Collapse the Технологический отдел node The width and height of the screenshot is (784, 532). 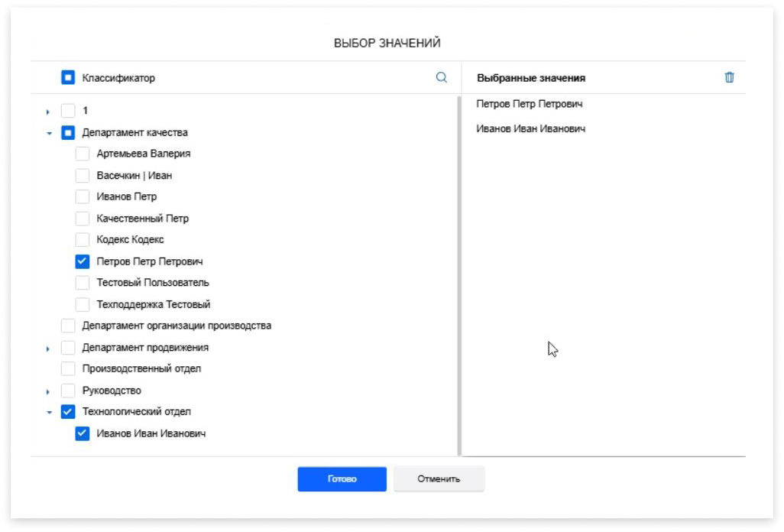click(x=49, y=413)
